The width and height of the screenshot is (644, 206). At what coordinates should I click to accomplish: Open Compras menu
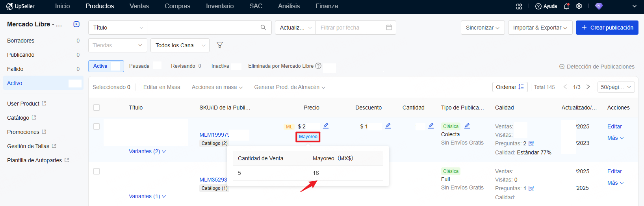pyautogui.click(x=177, y=6)
